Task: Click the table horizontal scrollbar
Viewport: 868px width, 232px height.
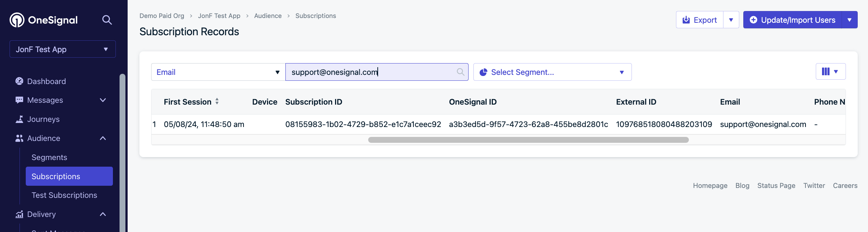Action: (529, 140)
